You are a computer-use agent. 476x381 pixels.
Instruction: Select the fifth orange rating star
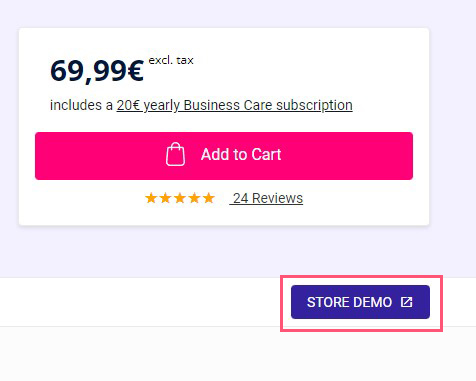209,198
